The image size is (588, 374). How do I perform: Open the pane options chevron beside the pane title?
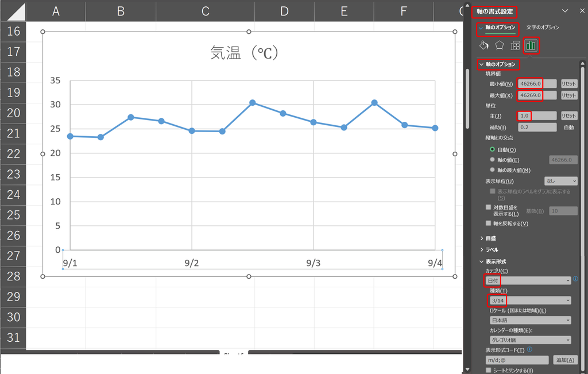click(x=565, y=11)
